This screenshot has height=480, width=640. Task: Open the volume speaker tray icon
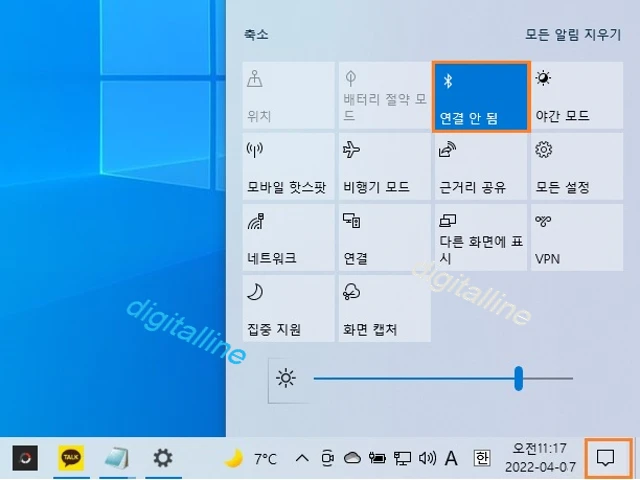pos(427,458)
